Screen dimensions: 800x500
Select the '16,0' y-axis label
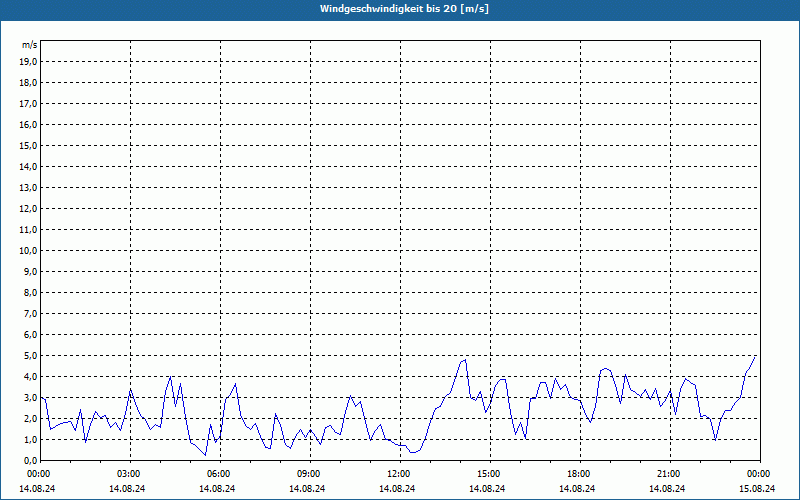28,124
